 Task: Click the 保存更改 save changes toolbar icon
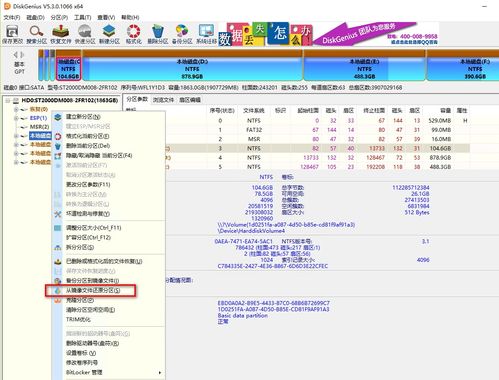[x=12, y=35]
